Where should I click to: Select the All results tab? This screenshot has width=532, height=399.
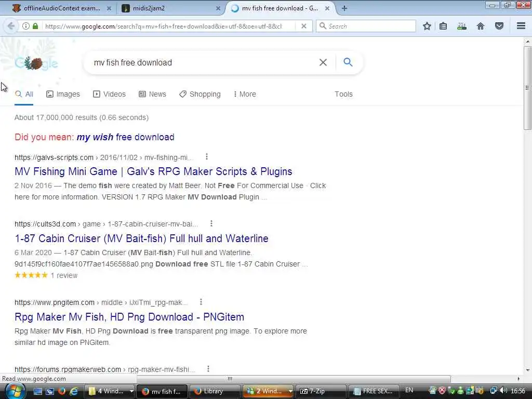[x=24, y=95]
